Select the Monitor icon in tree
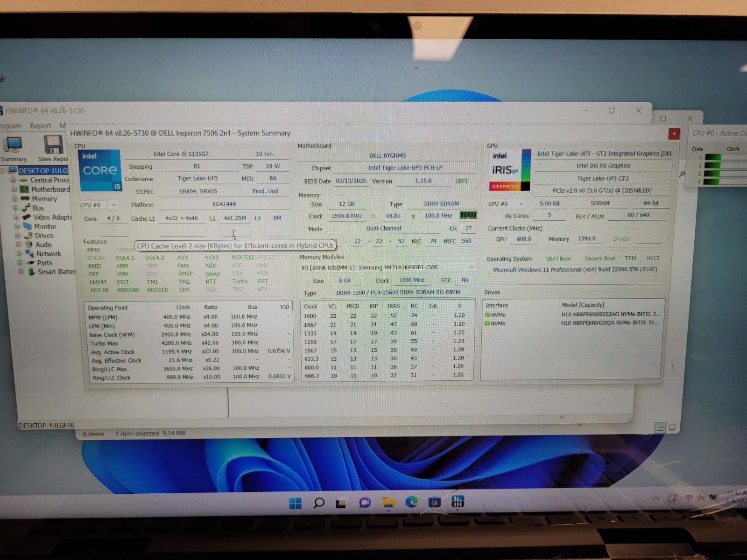 coord(28,226)
